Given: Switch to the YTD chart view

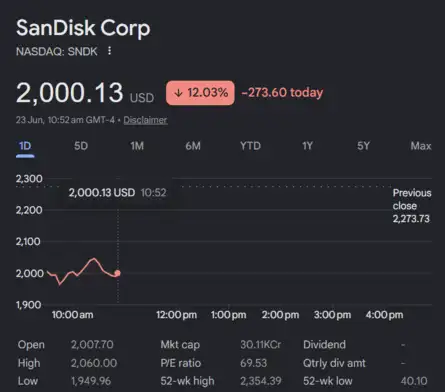Looking at the screenshot, I should (x=250, y=146).
